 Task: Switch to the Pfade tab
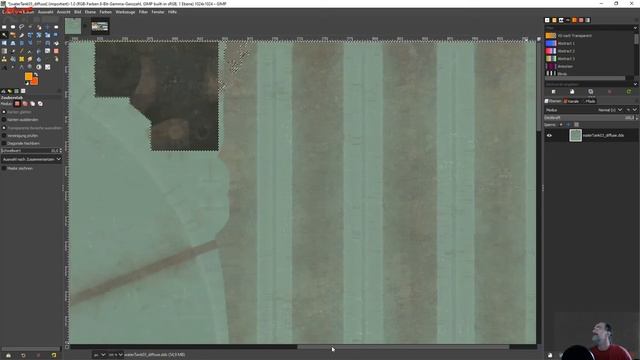click(589, 101)
